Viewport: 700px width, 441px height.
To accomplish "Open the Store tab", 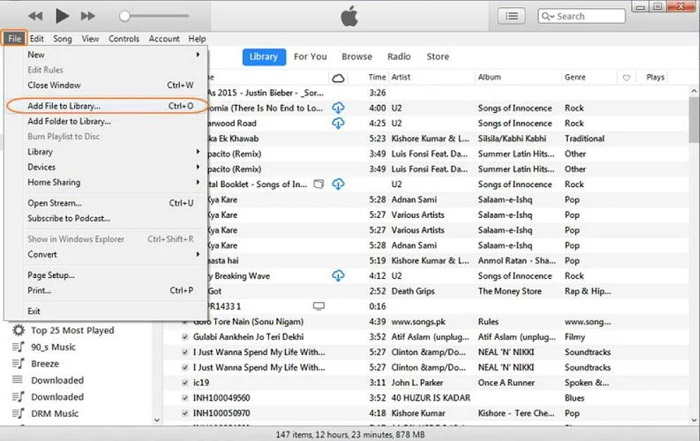I will pos(438,57).
